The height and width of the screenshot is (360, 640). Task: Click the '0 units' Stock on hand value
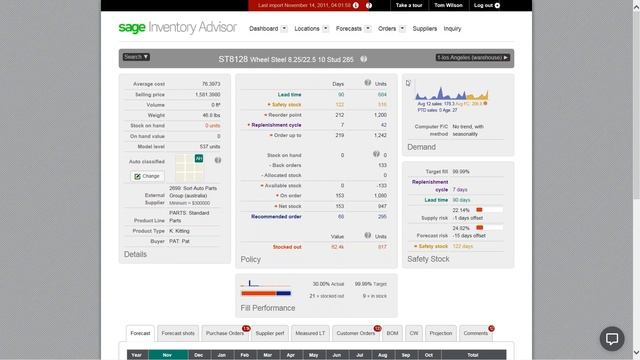pos(213,125)
